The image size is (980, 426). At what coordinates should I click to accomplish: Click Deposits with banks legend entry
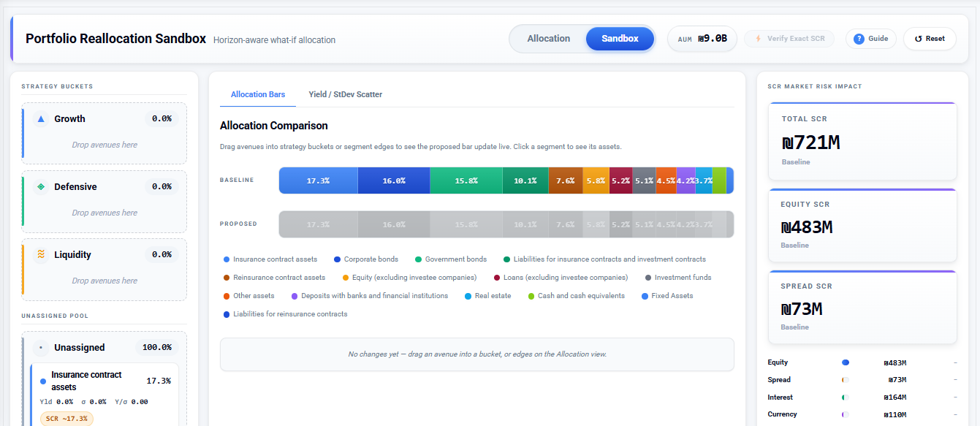pyautogui.click(x=370, y=296)
